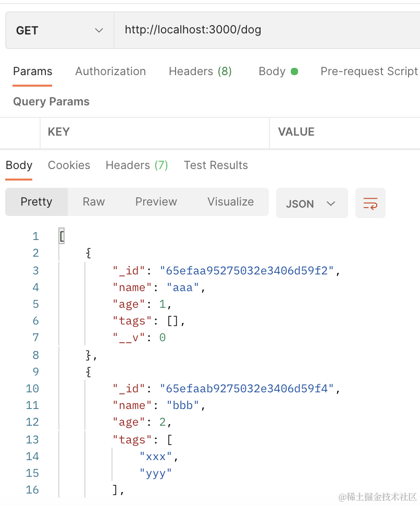Viewport: 420px width, 505px height.
Task: Switch to the response Body tab
Action: [19, 165]
